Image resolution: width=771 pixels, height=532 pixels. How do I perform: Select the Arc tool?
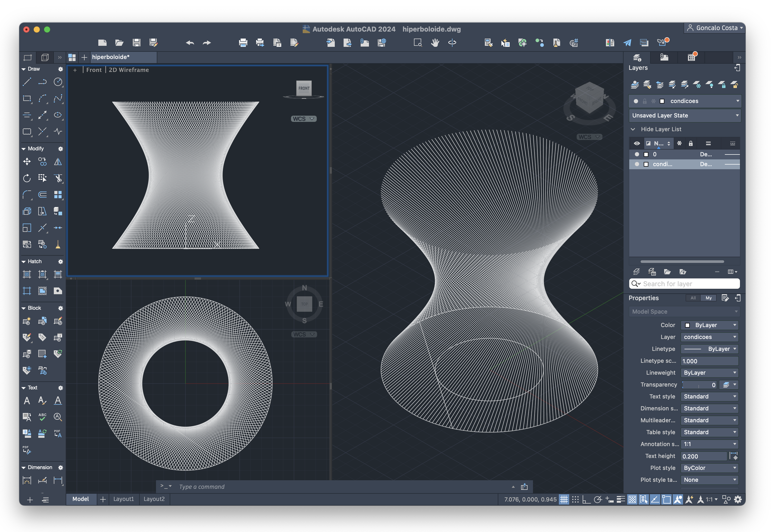click(x=42, y=99)
